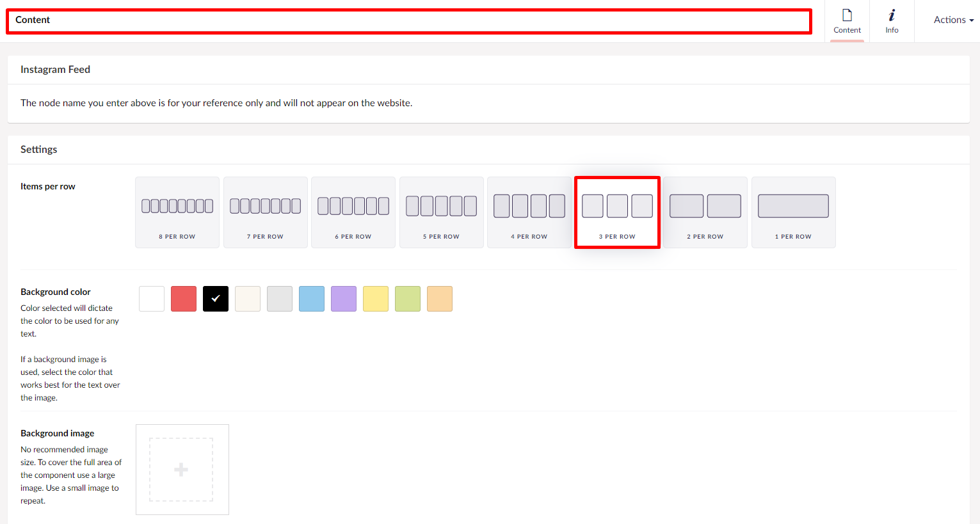The image size is (980, 524).
Task: Click the Background image label
Action: (x=58, y=433)
